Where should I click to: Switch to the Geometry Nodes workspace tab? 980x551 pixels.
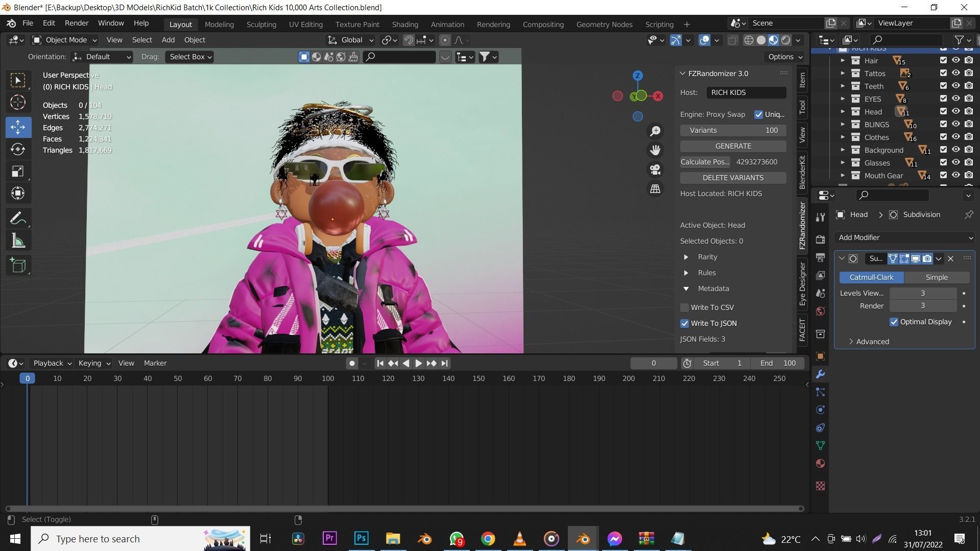(x=604, y=24)
